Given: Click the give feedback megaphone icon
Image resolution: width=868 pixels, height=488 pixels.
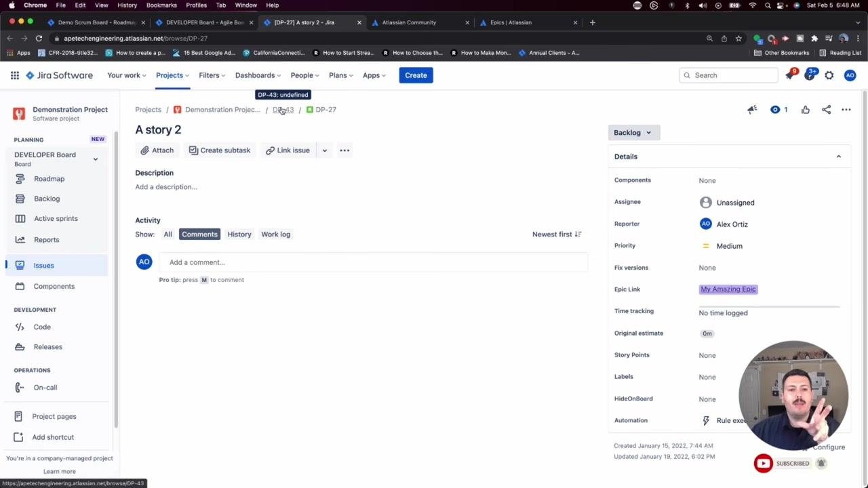Looking at the screenshot, I should 752,110.
